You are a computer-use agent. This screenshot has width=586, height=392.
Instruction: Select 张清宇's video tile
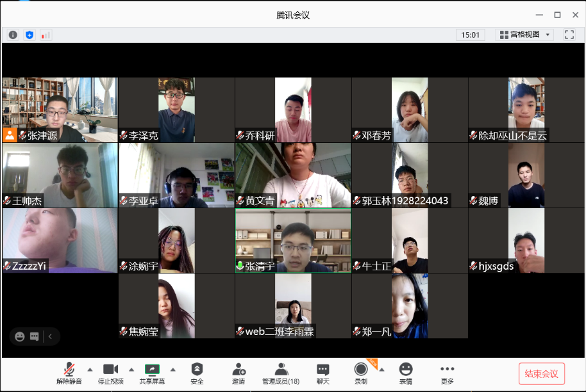pos(293,240)
